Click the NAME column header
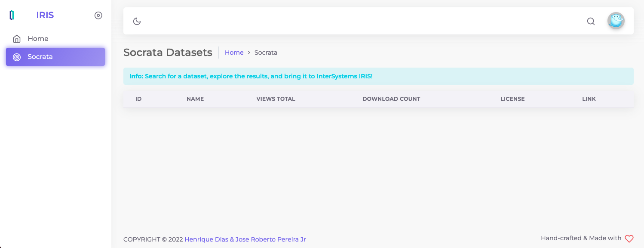 195,99
